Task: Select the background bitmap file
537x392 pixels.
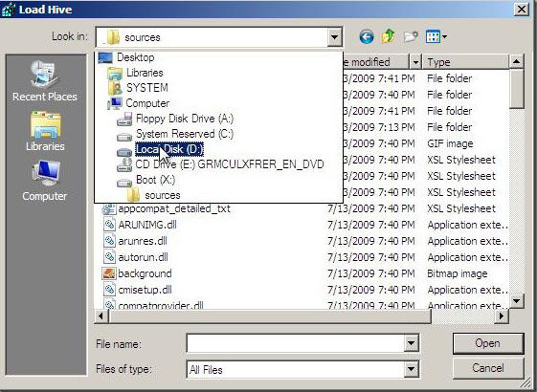Action: click(x=145, y=273)
